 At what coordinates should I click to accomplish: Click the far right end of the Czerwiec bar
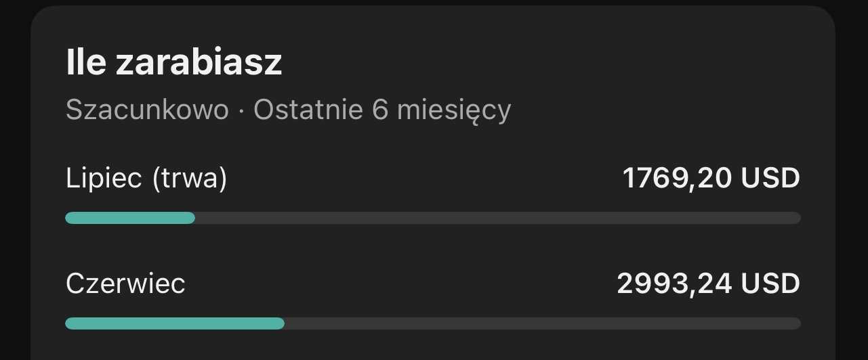tap(798, 323)
